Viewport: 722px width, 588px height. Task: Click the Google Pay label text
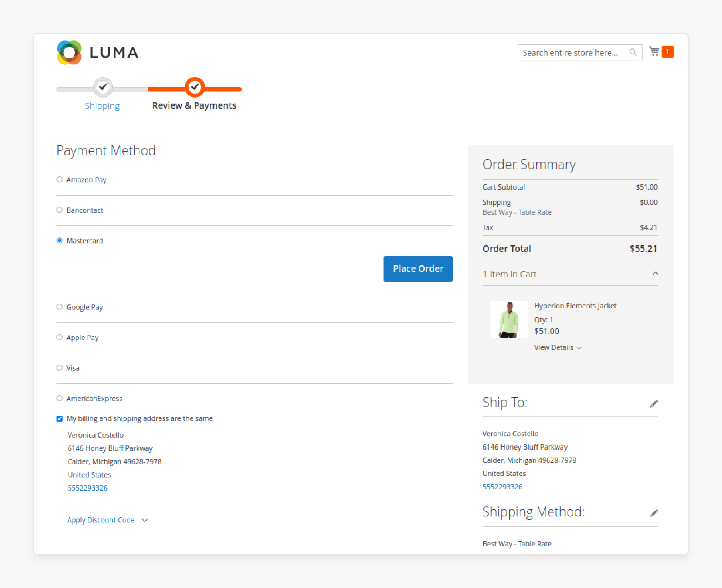[84, 307]
